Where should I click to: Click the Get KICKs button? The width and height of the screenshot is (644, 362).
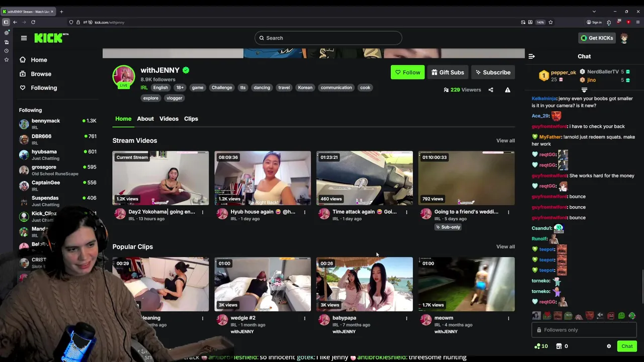pyautogui.click(x=597, y=38)
